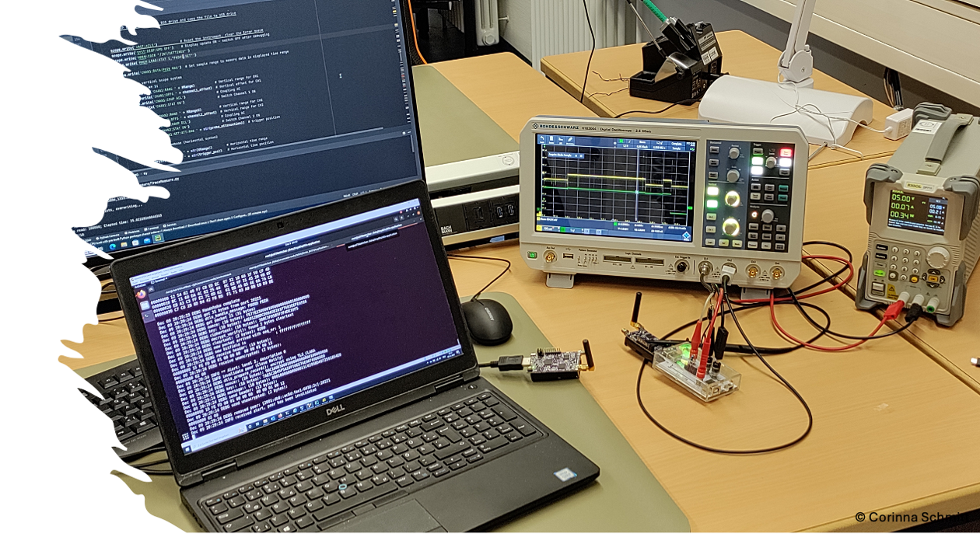Select green C2 channel label on the oscilloscope screen
Screen dimensions: 980x551
(563, 229)
